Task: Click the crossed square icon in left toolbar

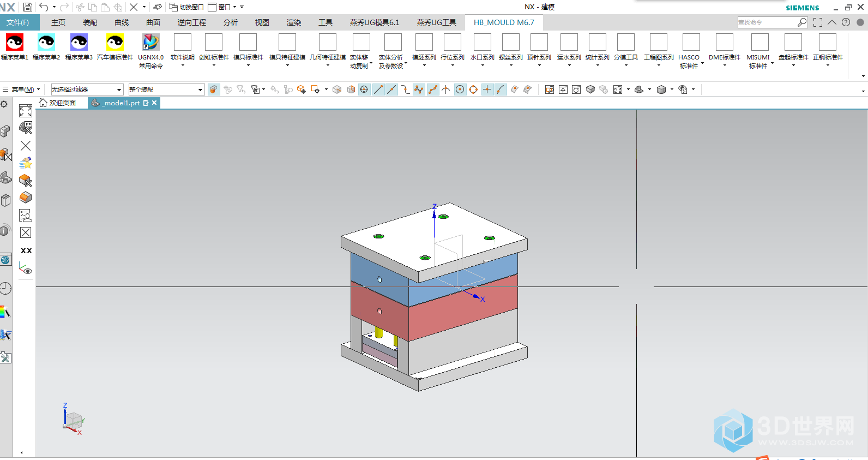Action: [26, 232]
